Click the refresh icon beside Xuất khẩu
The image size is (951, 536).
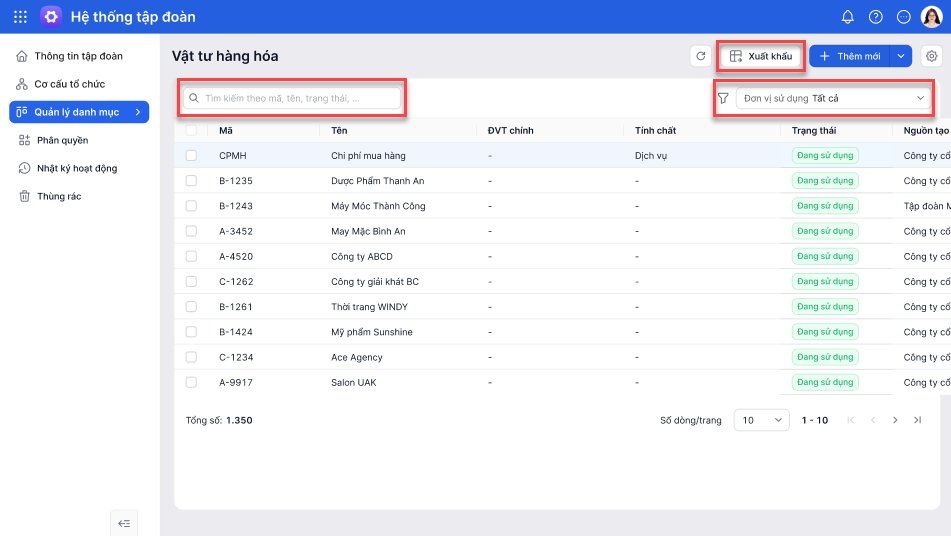click(701, 57)
